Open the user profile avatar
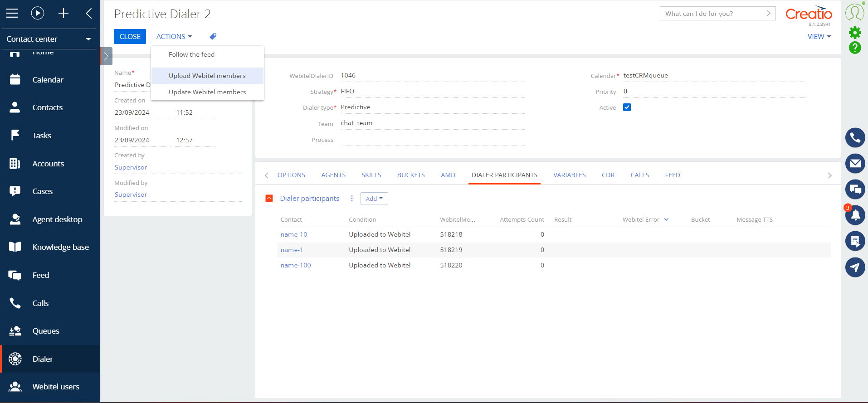Viewport: 868px width, 403px height. [x=855, y=13]
